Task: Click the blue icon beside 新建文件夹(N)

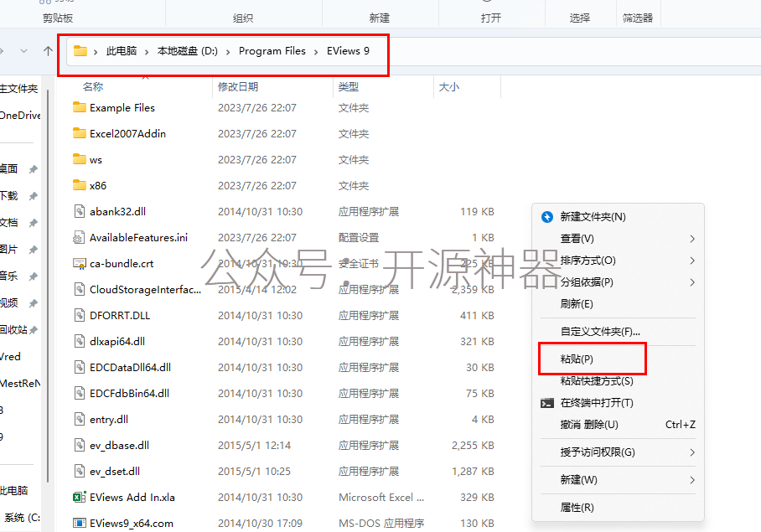Action: pyautogui.click(x=547, y=217)
